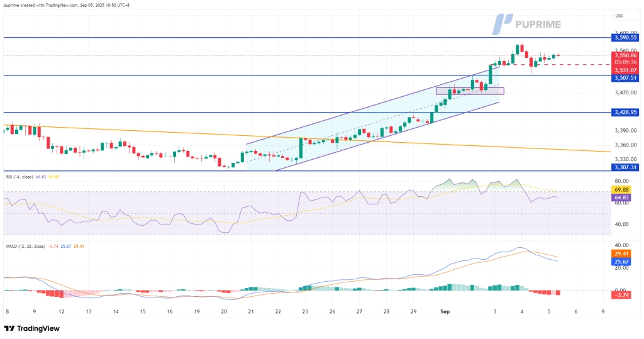Select date 13 on the time axis
644x339 pixels.
pyautogui.click(x=88, y=312)
